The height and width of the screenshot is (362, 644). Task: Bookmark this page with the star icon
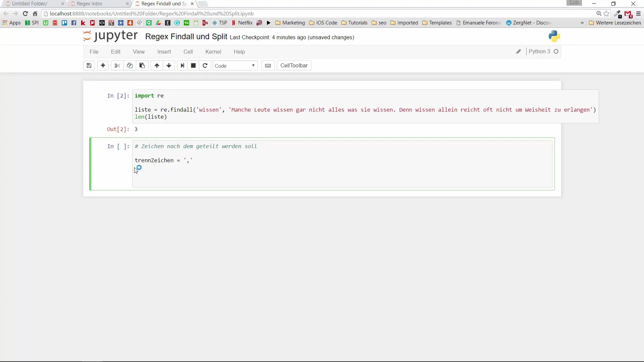pyautogui.click(x=606, y=14)
